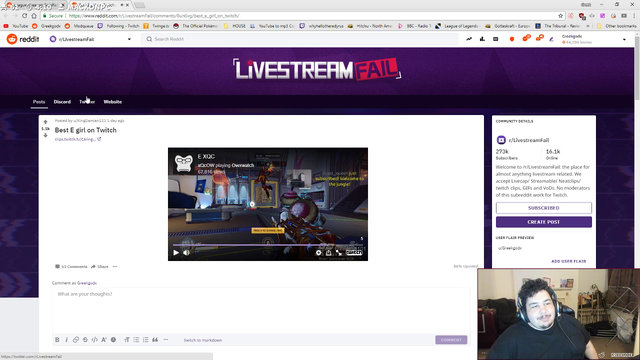This screenshot has width=640, height=360.
Task: Open the Following - Twitch bookmark
Action: pyautogui.click(x=118, y=26)
